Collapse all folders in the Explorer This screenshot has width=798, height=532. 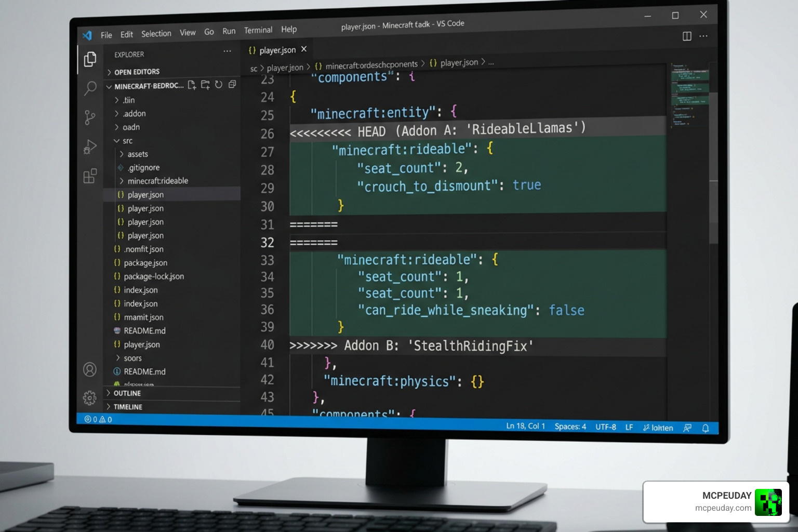pos(232,84)
